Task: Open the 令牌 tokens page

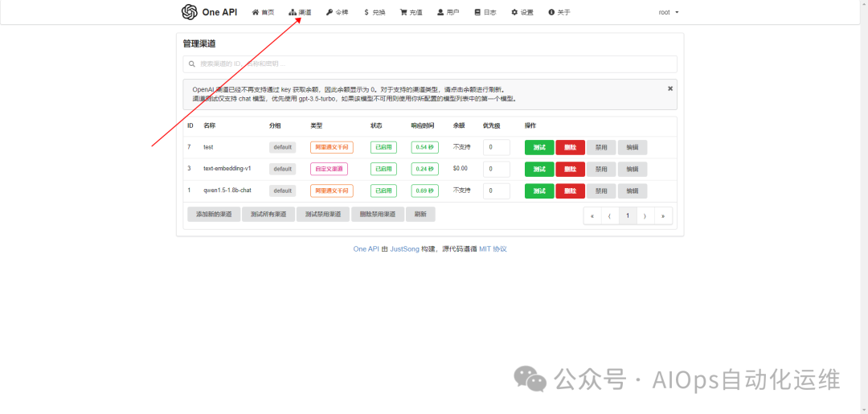Action: [x=337, y=12]
